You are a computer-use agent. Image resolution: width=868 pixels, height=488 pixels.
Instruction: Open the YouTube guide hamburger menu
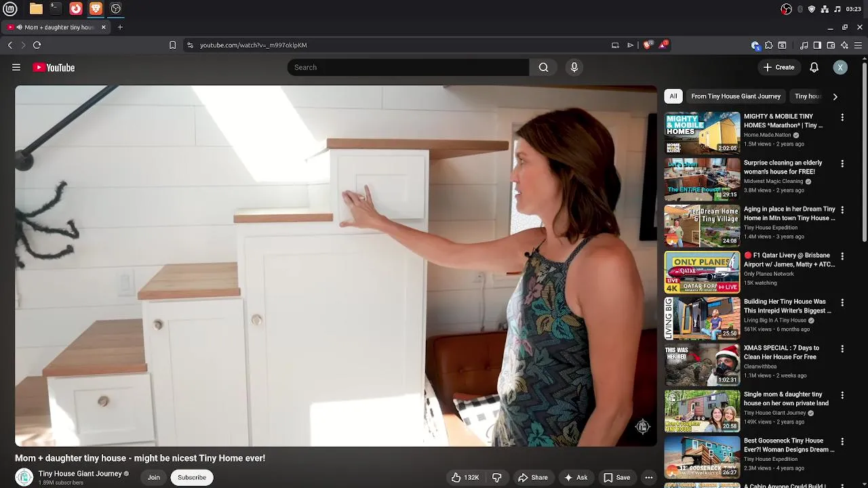pos(16,67)
